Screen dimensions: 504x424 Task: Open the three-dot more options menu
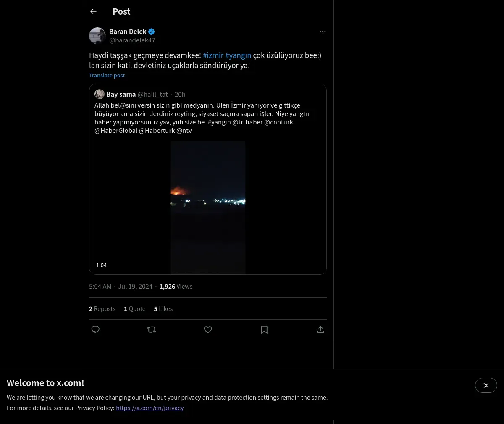click(323, 32)
